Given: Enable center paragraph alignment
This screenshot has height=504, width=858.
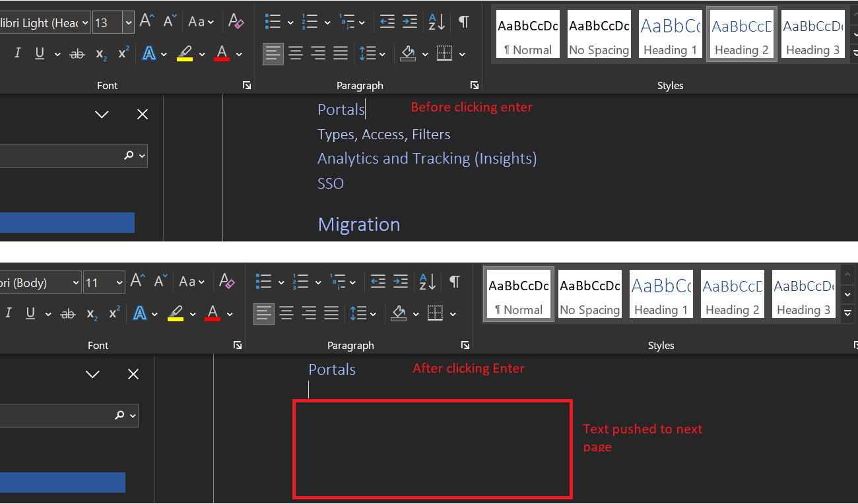Looking at the screenshot, I should click(x=295, y=53).
